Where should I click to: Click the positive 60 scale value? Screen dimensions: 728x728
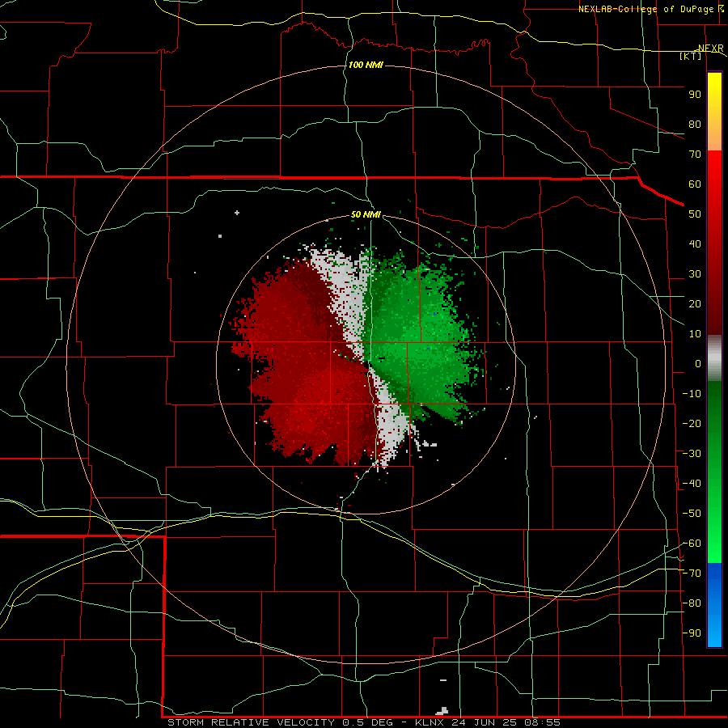(x=695, y=184)
